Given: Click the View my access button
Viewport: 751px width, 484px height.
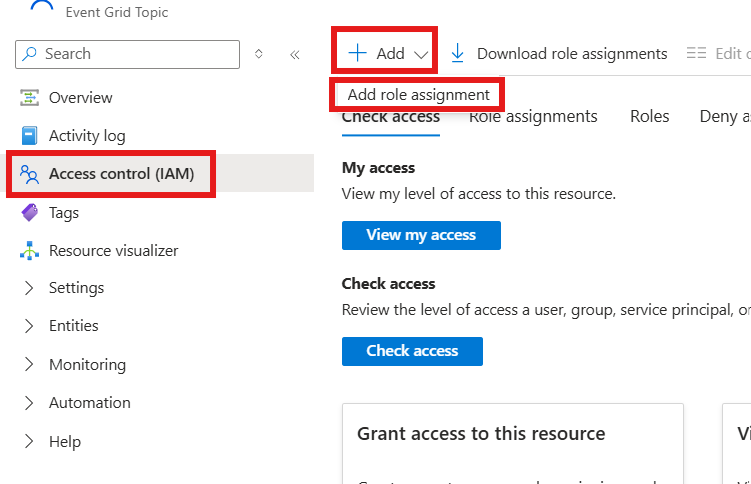Looking at the screenshot, I should tap(421, 235).
